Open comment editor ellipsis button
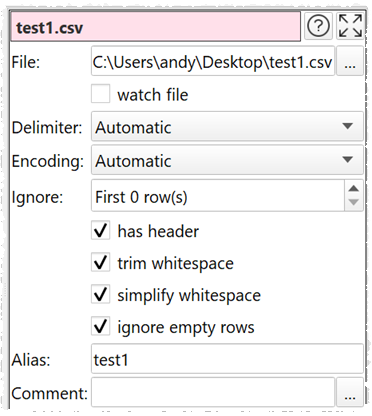This screenshot has width=372, height=416. pyautogui.click(x=350, y=393)
